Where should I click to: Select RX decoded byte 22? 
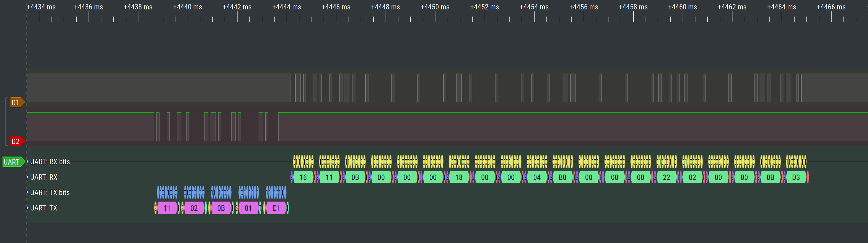666,177
